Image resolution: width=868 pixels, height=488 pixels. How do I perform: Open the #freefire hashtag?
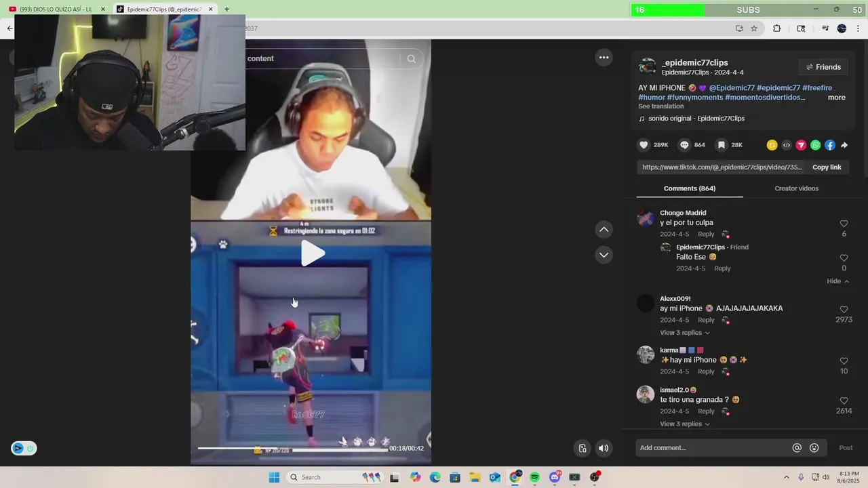(817, 88)
